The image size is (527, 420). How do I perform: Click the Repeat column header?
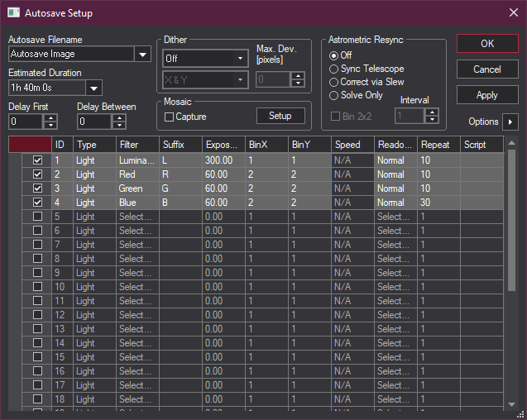[438, 146]
